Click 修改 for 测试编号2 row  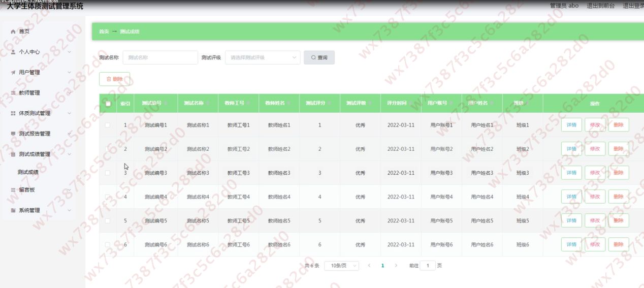[595, 149]
